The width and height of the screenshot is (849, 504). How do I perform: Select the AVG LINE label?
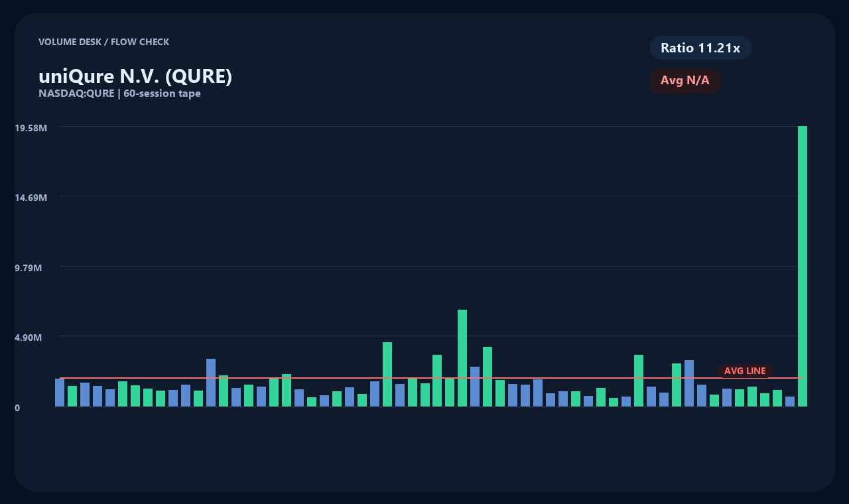[745, 371]
